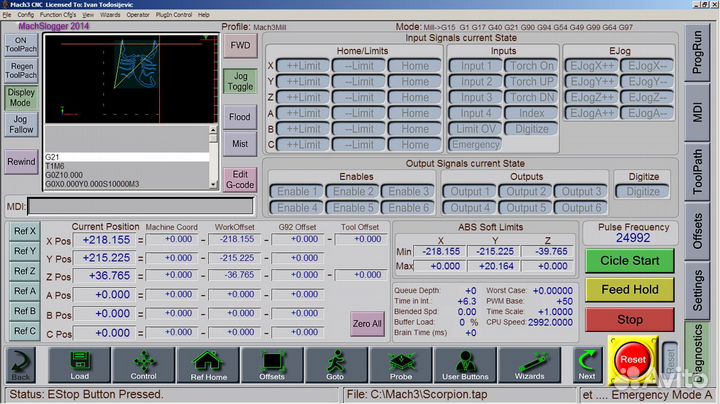Toggle Jog mode with Jog Toggle
Image resolution: width=720 pixels, height=404 pixels.
[x=240, y=81]
